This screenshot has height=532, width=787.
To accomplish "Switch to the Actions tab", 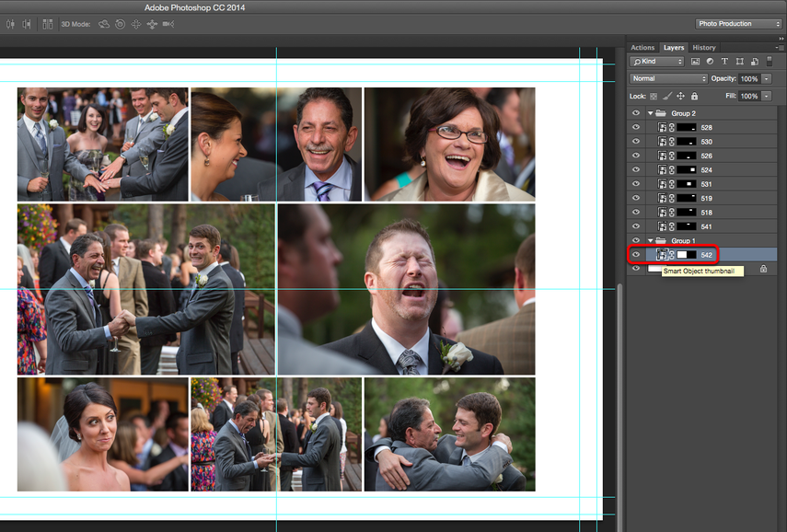I will 642,48.
